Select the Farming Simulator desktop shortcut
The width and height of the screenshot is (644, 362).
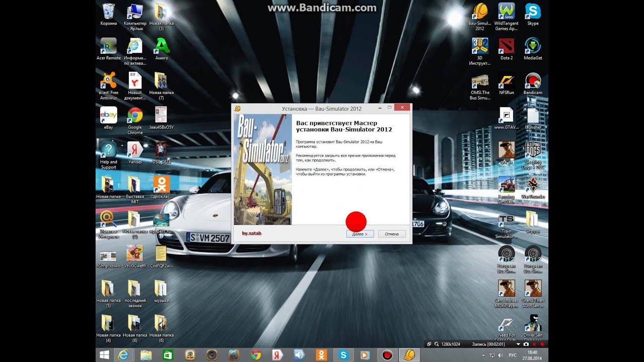pos(506,190)
